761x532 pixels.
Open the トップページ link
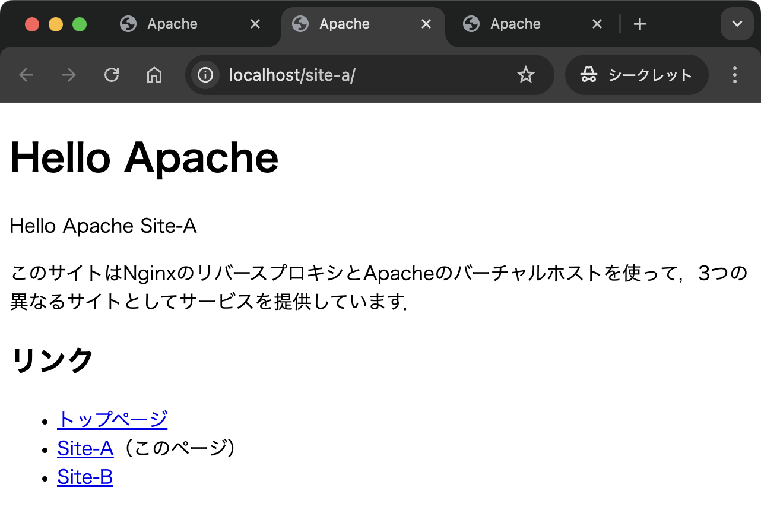click(112, 419)
